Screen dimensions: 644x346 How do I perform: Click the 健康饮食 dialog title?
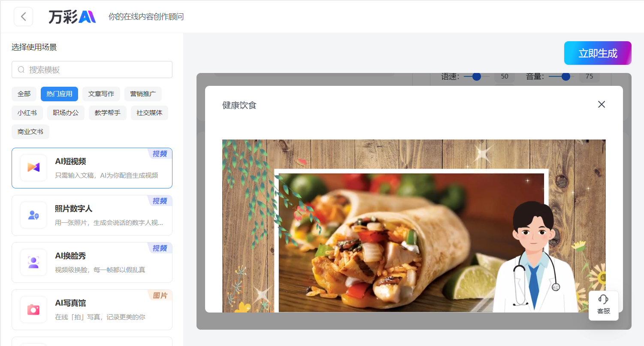pos(239,105)
